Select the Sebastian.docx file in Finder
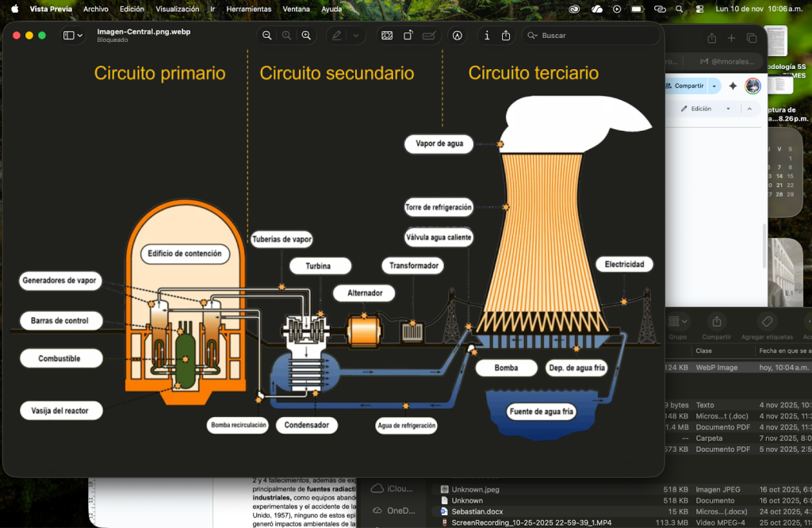This screenshot has width=812, height=528. 477,511
